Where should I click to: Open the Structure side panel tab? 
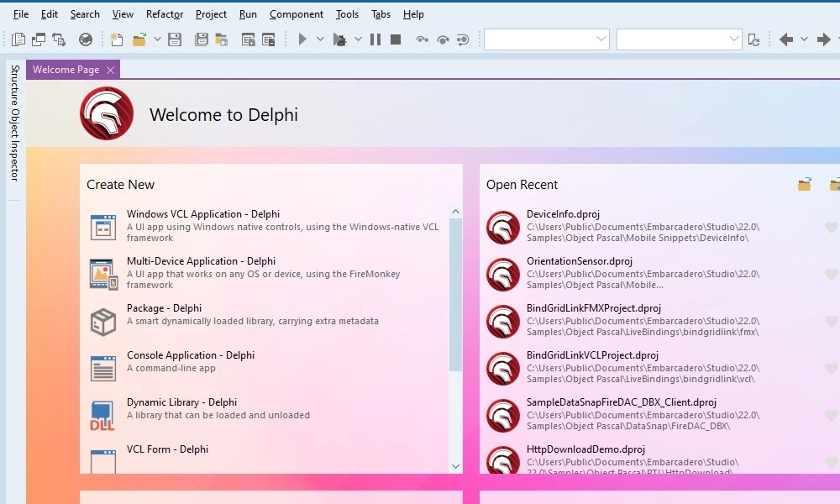[15, 85]
